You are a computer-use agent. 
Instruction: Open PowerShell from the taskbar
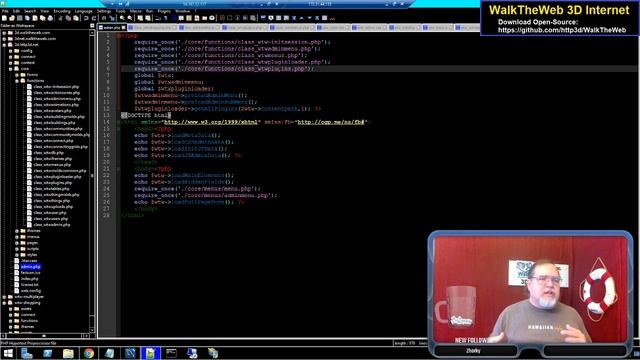click(x=47, y=353)
